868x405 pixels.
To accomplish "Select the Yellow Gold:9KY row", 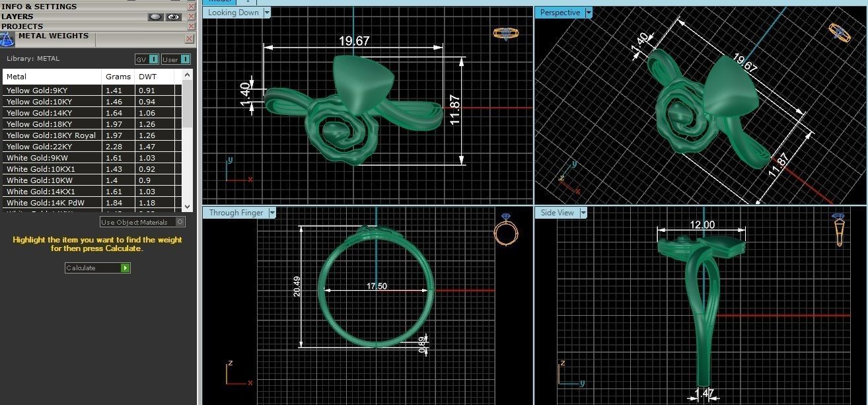I will click(92, 91).
